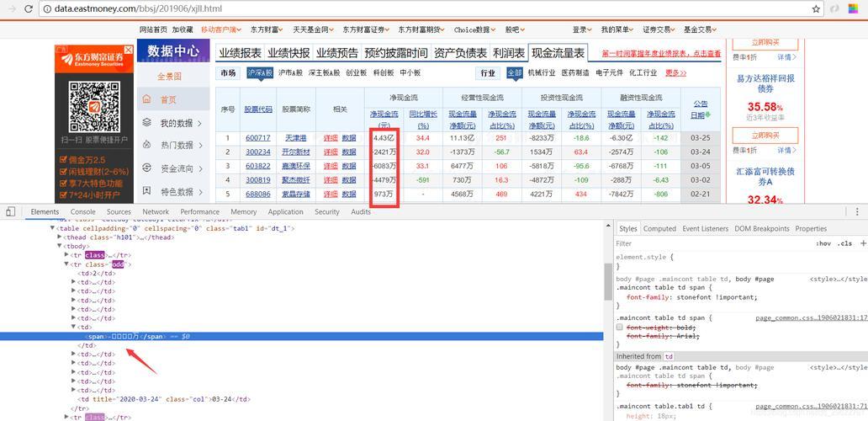Screen dimensions: 868x421
Task: Click the QR code image in sidebar ad
Action: pos(94,106)
